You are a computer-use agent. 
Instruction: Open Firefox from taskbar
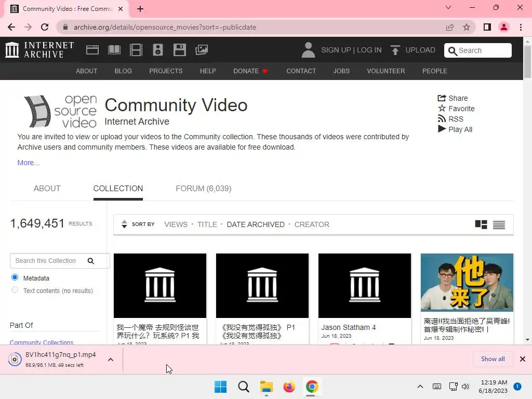tap(289, 387)
